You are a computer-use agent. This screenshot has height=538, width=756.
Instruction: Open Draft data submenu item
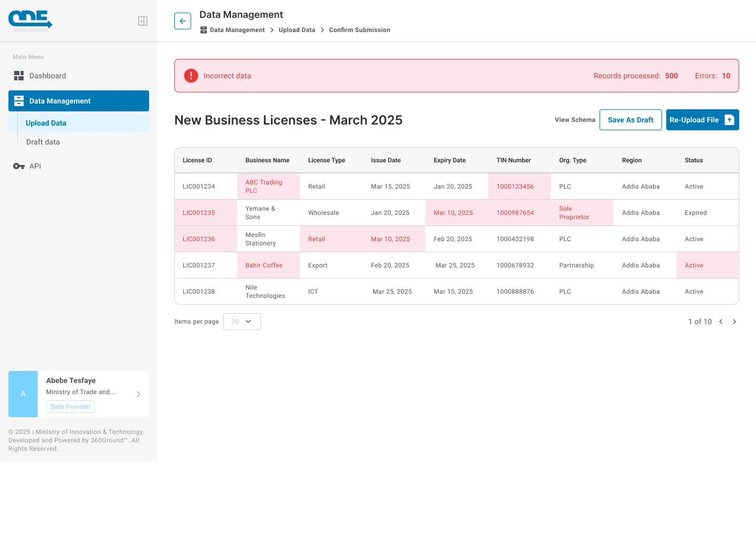pos(43,142)
